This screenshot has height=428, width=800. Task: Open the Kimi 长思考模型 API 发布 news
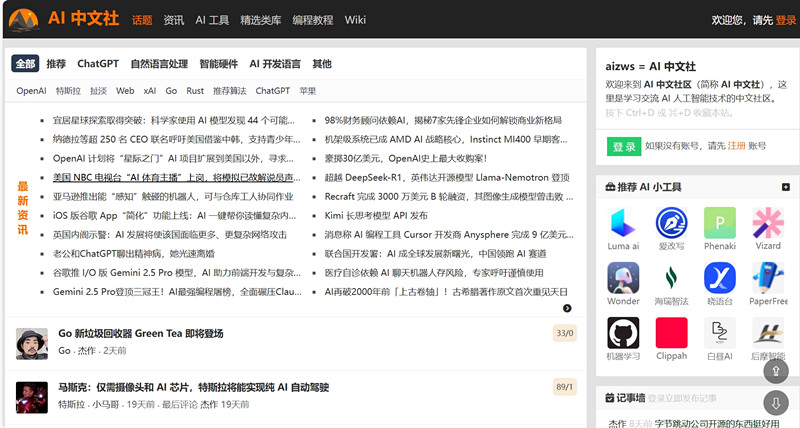tap(376, 215)
